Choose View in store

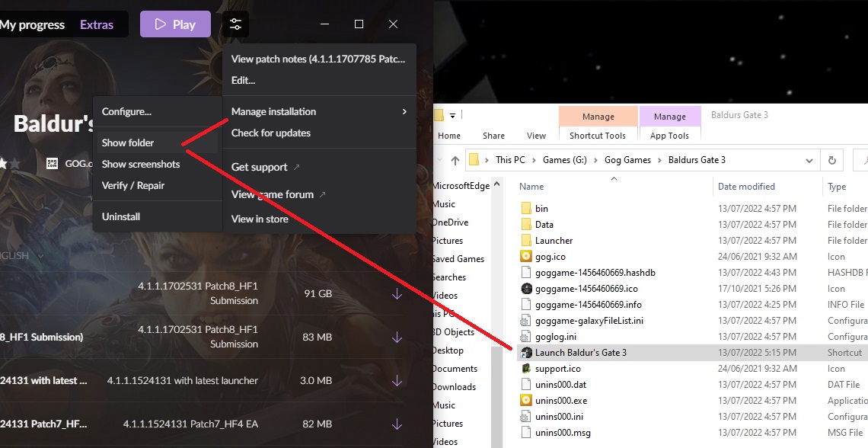(x=260, y=219)
